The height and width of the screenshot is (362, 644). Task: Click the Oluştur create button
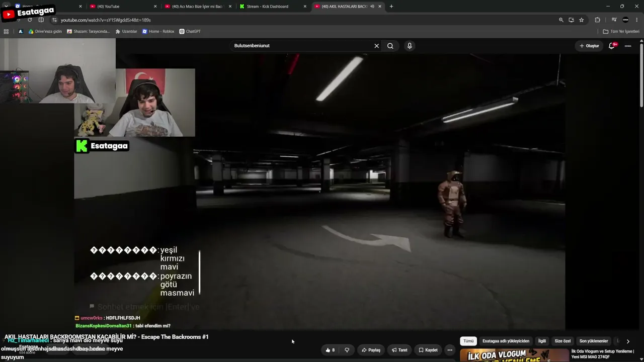click(589, 46)
